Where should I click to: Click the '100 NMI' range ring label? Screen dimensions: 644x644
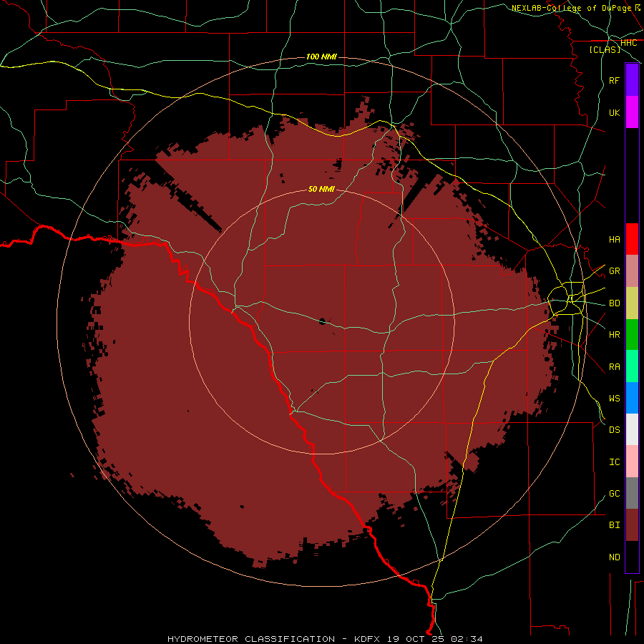pos(321,57)
